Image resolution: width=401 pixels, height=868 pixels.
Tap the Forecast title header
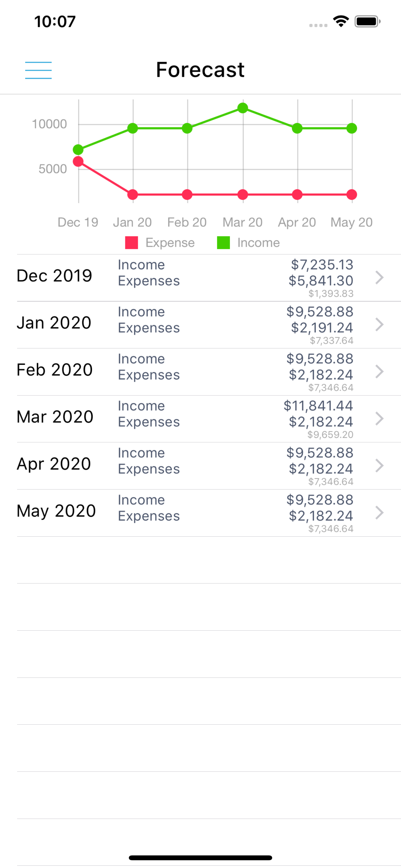coord(200,70)
